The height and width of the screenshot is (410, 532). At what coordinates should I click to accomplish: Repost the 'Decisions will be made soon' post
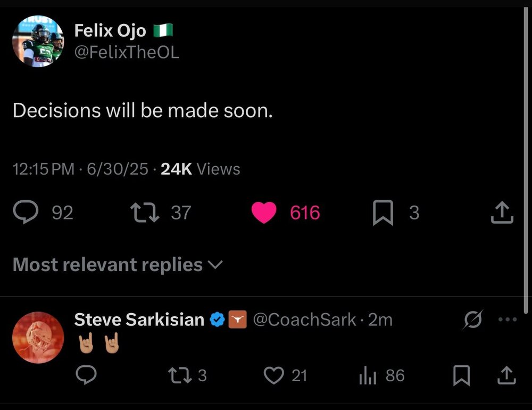click(x=145, y=213)
